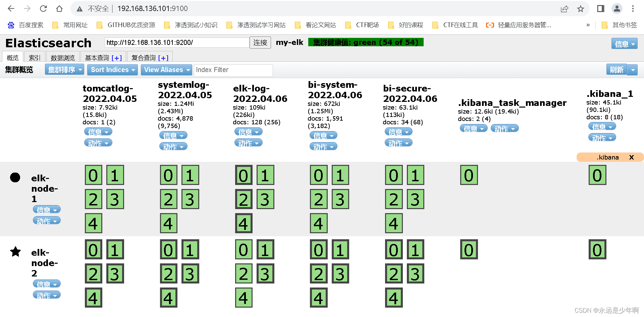Open 动作 menu for bi-system-2022.04.06
Viewport: 644px width, 317px height.
point(324,147)
